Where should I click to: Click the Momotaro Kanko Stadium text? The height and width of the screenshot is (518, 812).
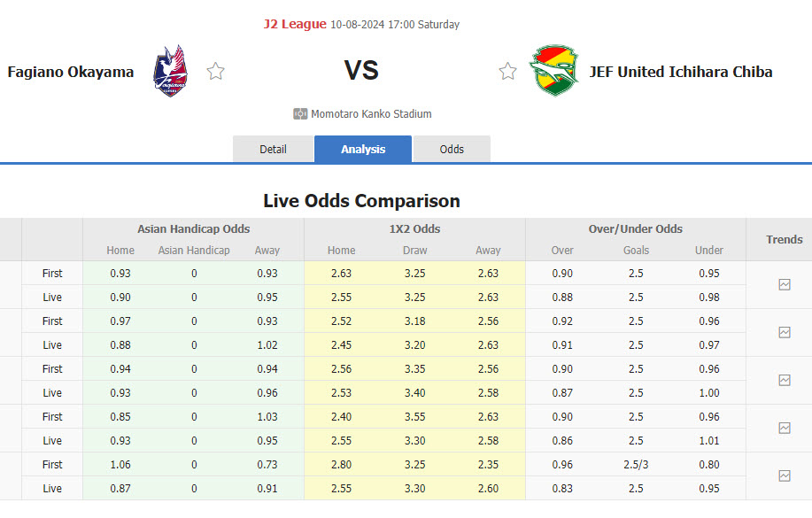click(371, 114)
